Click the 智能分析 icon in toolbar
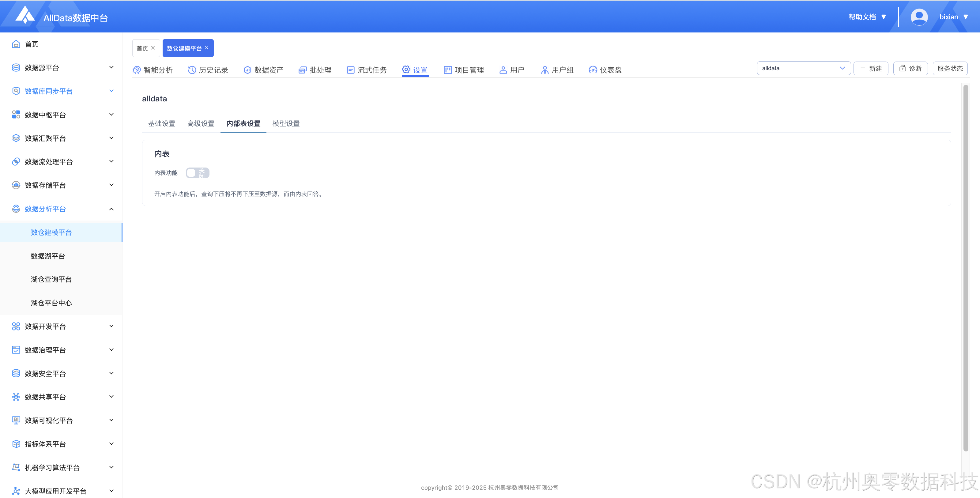 (x=137, y=70)
